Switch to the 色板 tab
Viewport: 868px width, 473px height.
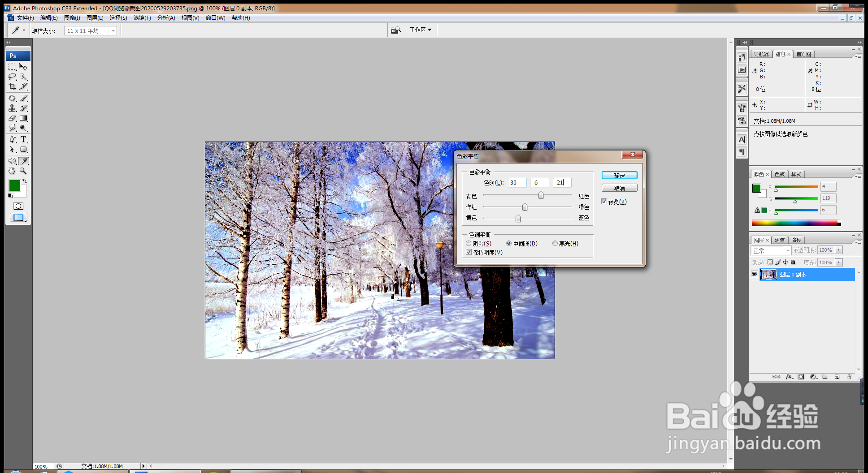(x=780, y=174)
